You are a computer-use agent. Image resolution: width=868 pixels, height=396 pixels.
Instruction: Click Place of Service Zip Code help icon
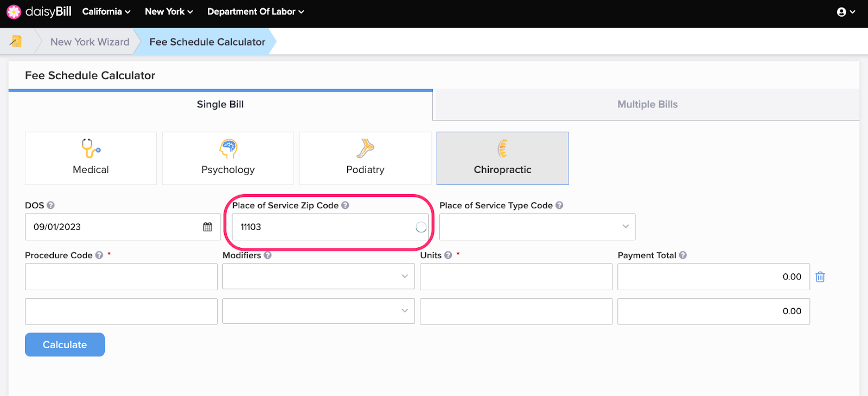pos(345,205)
